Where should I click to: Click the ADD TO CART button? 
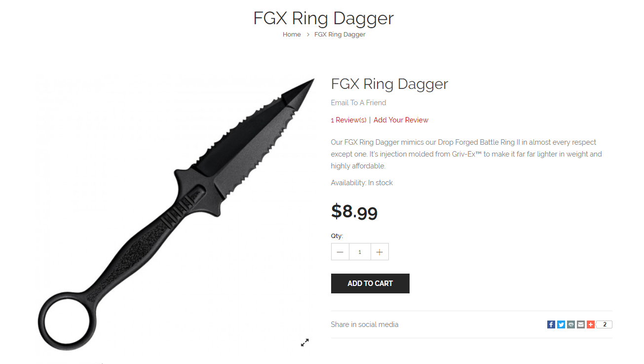(370, 283)
